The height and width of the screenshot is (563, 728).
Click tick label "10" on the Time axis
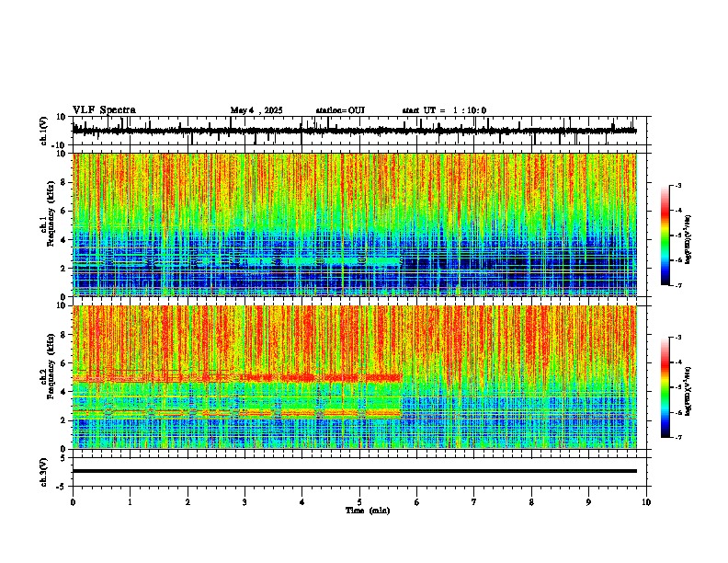(646, 501)
